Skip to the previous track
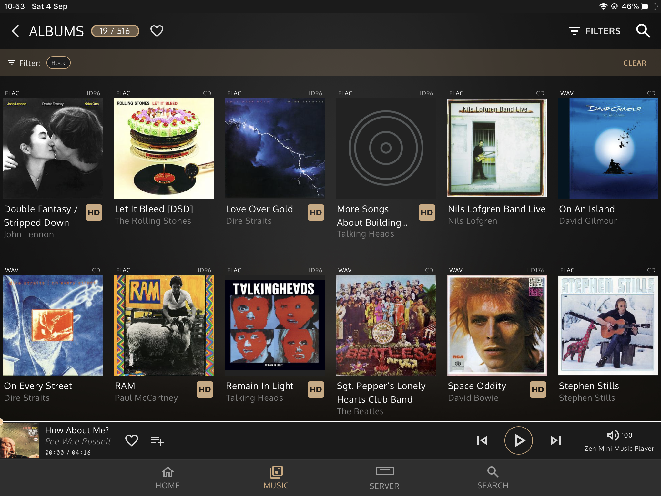Image resolution: width=661 pixels, height=496 pixels. (x=482, y=440)
